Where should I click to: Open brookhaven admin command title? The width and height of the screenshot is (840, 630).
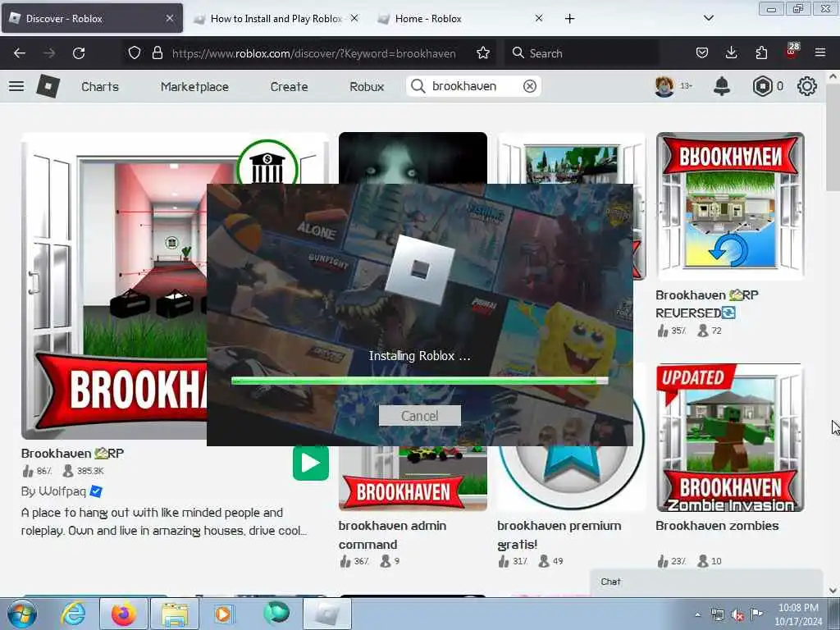tap(392, 535)
